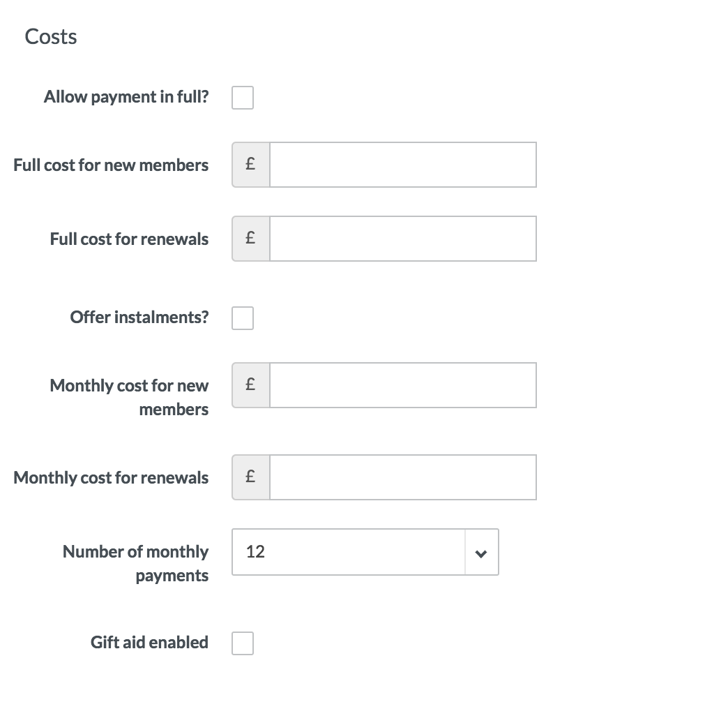This screenshot has height=702, width=728.
Task: Tick the Offer instalments checkbox
Action: pyautogui.click(x=243, y=318)
